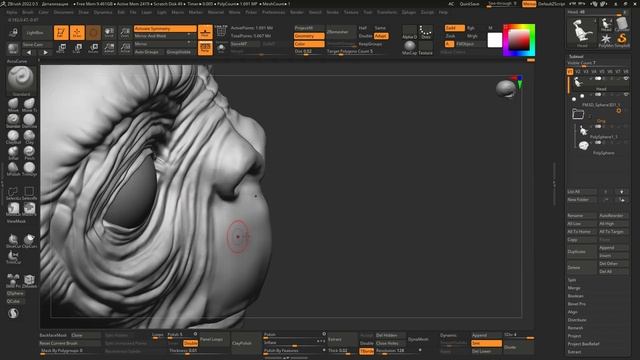Image resolution: width=640 pixels, height=360 pixels.
Task: Open the MatCap material selector
Action: [409, 48]
